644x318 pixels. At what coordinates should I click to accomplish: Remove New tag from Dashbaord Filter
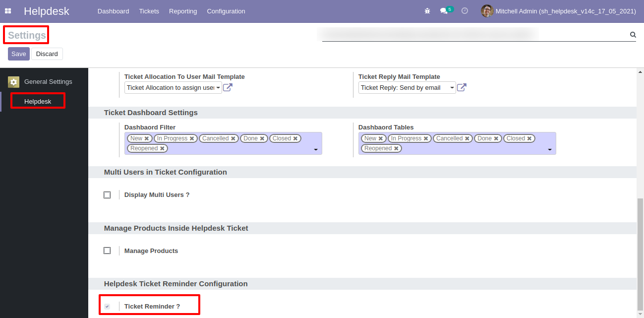tap(147, 139)
